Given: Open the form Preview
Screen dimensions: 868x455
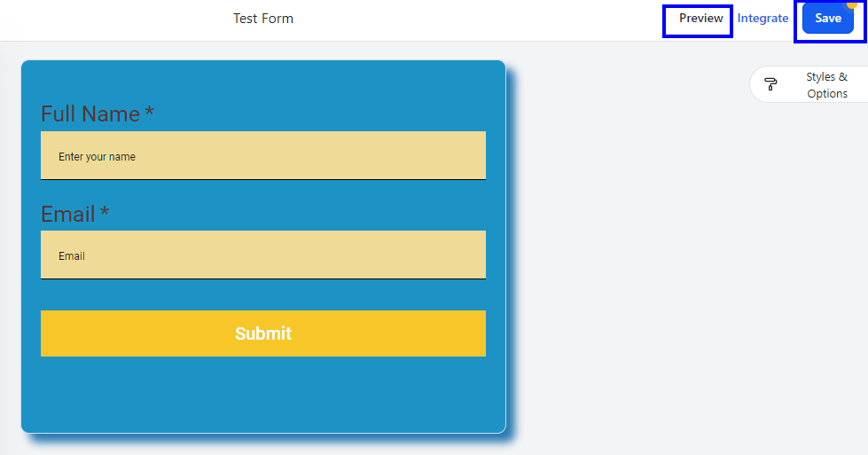Looking at the screenshot, I should pos(700,19).
